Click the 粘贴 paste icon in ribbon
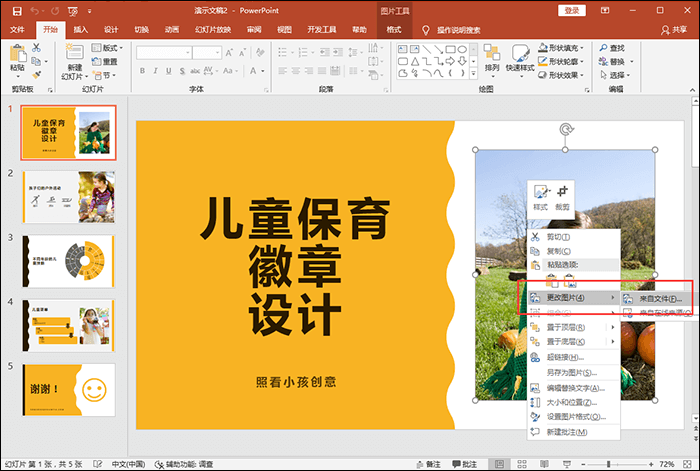Viewport: 700px width, 471px height. [x=17, y=53]
